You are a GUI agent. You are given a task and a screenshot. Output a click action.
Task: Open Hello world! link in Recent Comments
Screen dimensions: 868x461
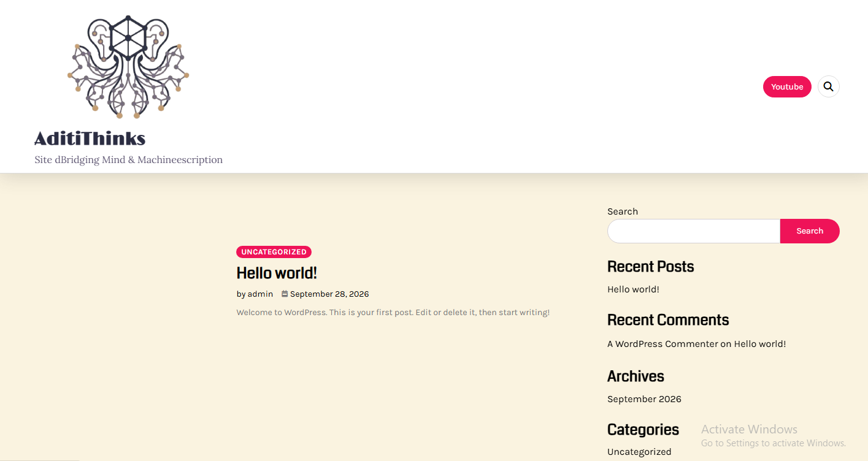760,344
